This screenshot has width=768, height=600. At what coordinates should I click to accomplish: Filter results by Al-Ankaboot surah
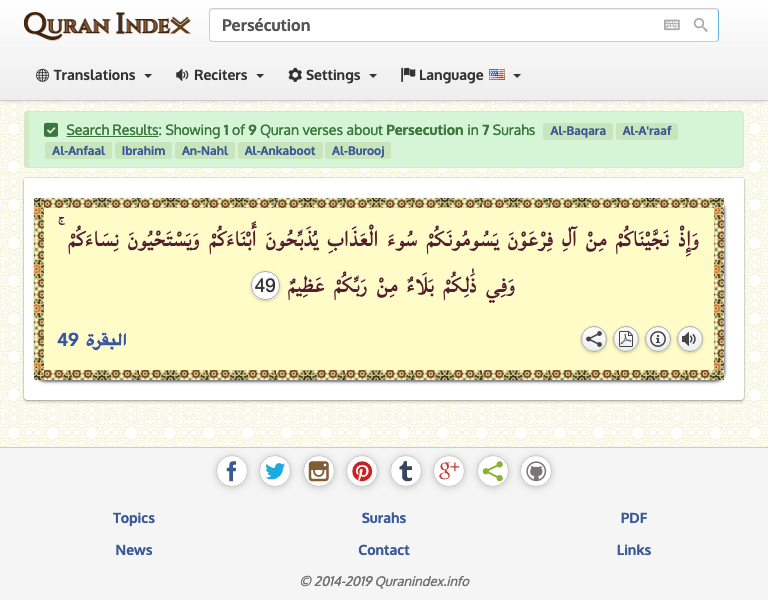(280, 151)
